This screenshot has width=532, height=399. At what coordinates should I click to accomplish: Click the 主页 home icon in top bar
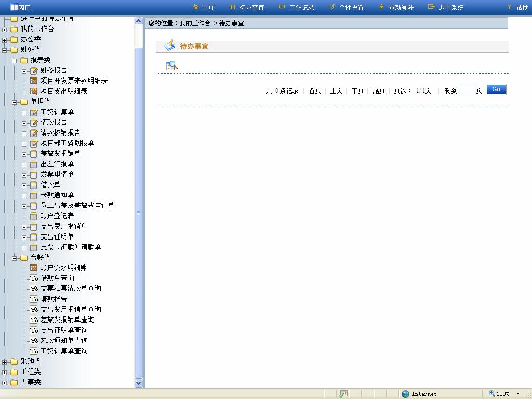196,7
